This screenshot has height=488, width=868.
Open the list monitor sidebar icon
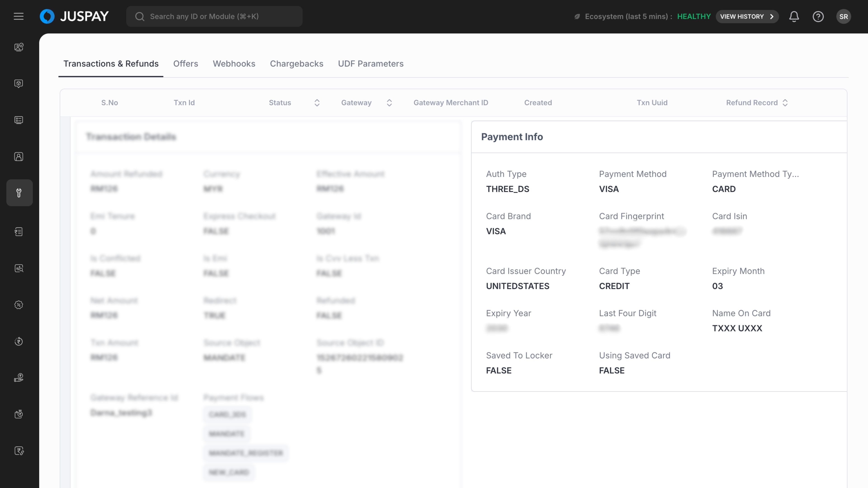[x=19, y=120]
